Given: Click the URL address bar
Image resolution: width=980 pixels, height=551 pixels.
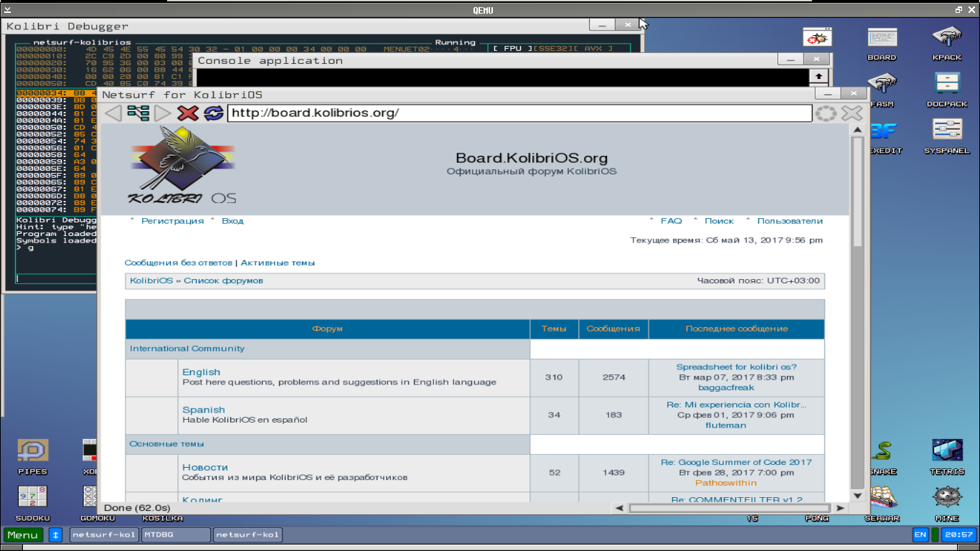Looking at the screenshot, I should (519, 113).
